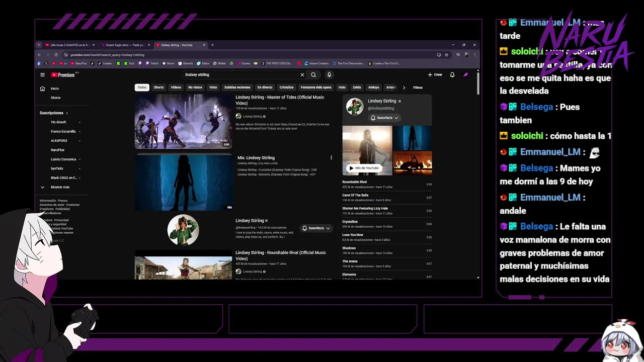
Task: Open the Sorteo bookmark
Action: click(243, 63)
